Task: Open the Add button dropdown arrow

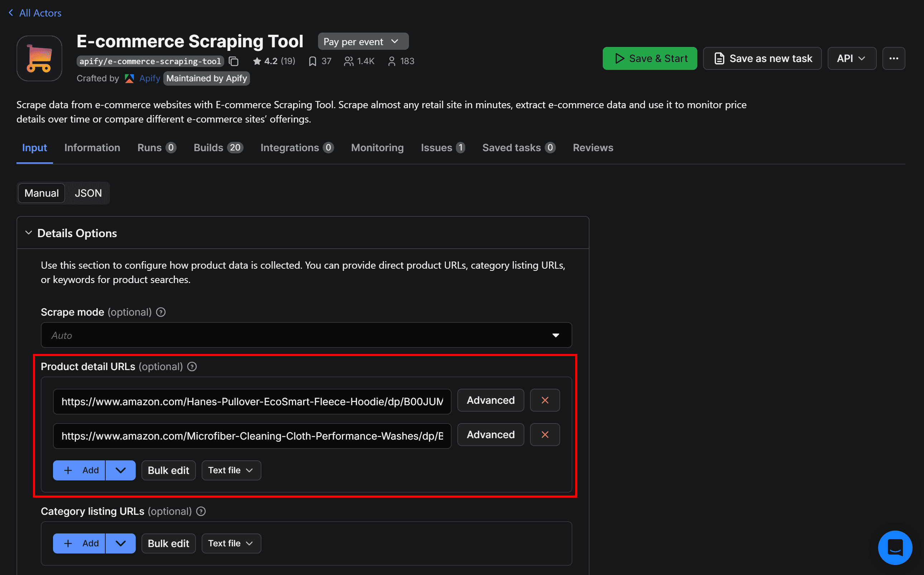Action: [x=120, y=470]
